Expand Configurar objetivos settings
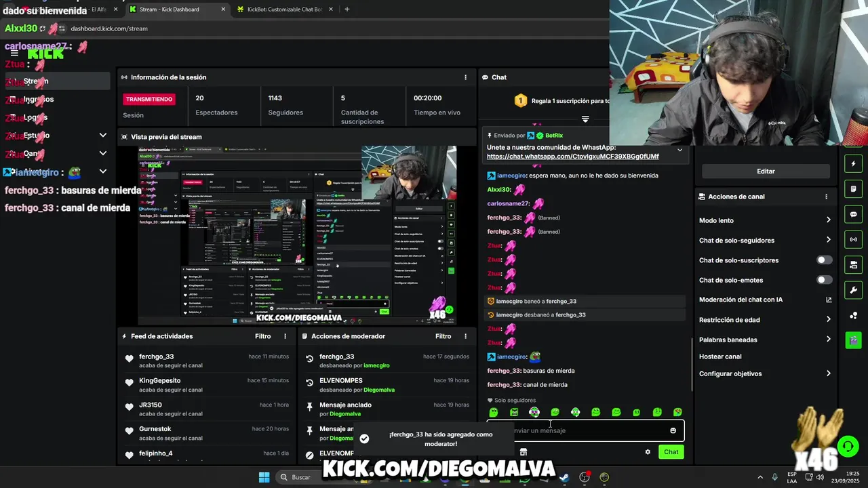868x488 pixels. click(828, 373)
